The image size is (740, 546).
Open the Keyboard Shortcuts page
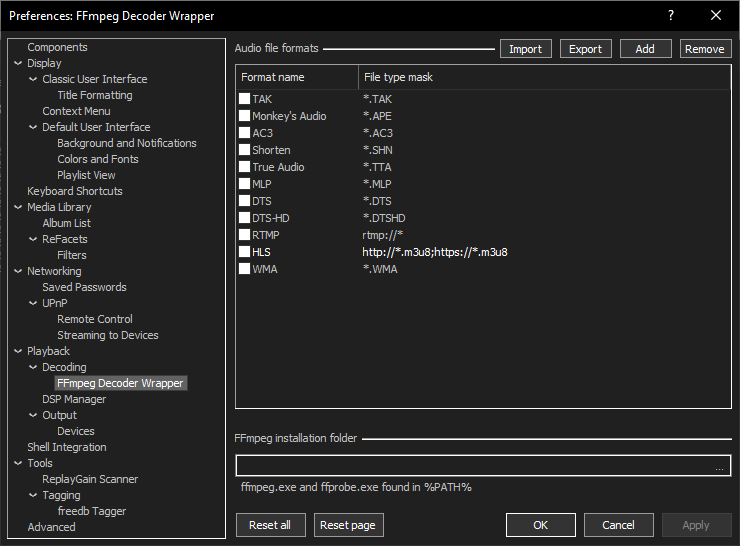tap(74, 191)
